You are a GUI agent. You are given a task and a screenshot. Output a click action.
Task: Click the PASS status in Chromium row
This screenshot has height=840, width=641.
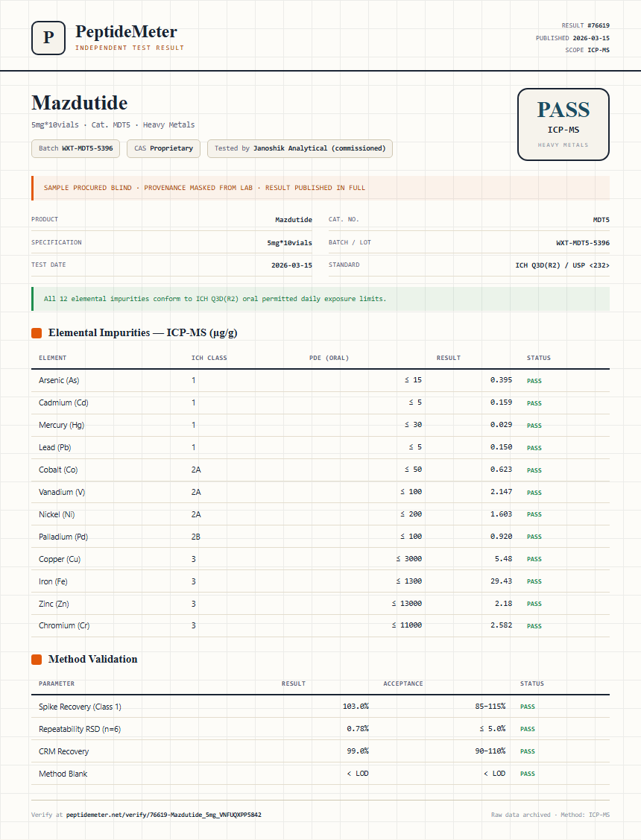click(534, 626)
